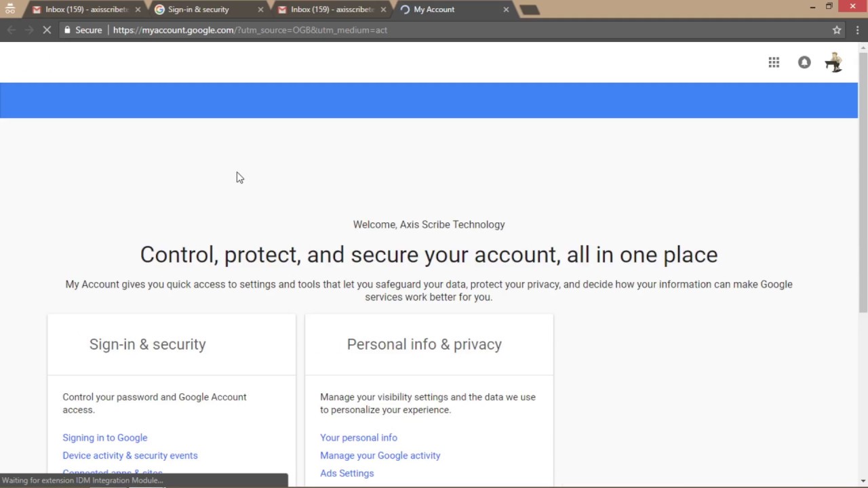
Task: Restore down the Chrome window
Action: (x=829, y=7)
